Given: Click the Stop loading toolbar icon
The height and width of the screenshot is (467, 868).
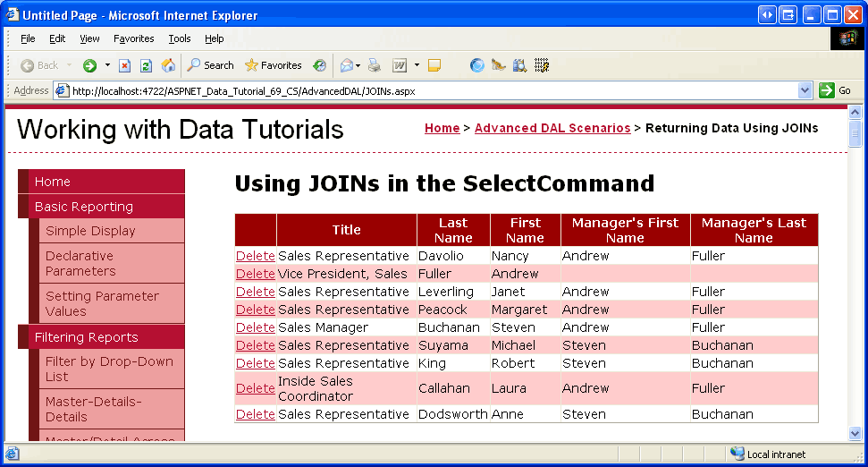Looking at the screenshot, I should coord(125,65).
